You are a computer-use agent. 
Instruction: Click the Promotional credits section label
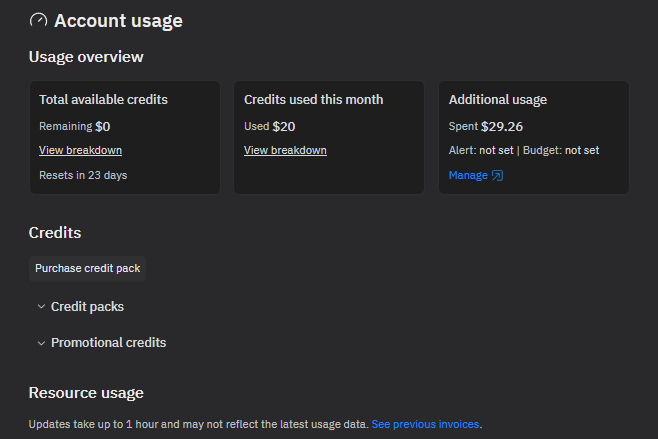click(108, 343)
